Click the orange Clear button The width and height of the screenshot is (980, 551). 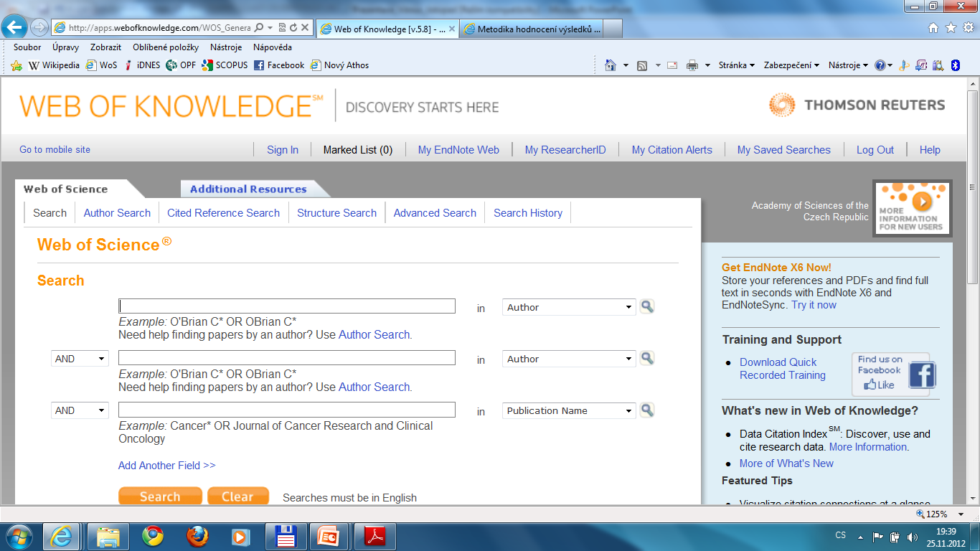237,496
